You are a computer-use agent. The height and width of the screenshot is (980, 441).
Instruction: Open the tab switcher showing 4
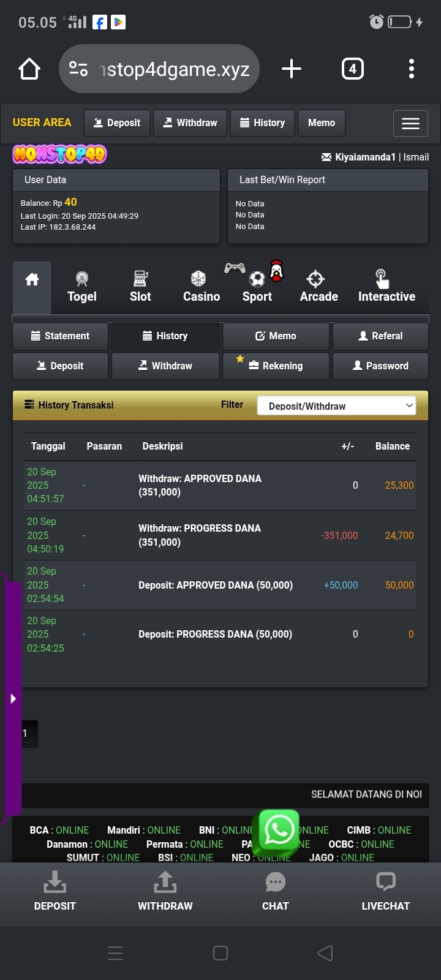point(352,69)
